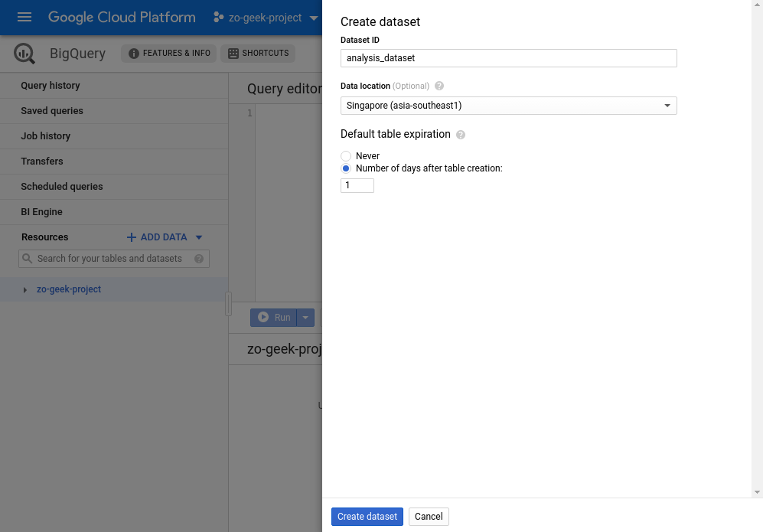Click the plus icon beside ADD DATA

(x=132, y=237)
